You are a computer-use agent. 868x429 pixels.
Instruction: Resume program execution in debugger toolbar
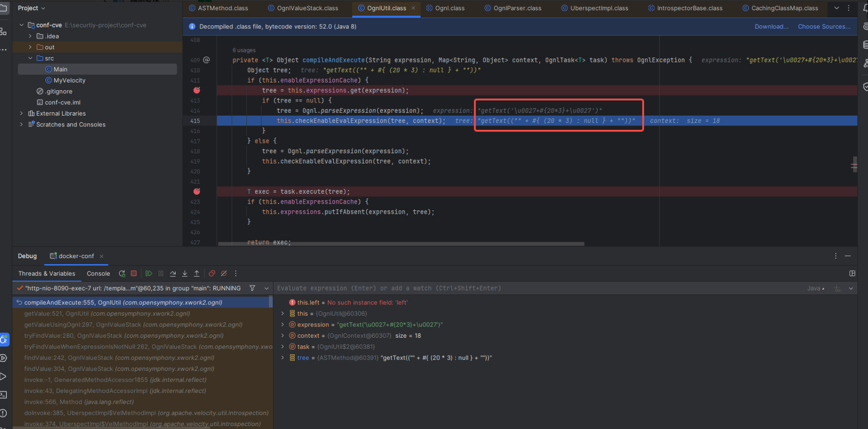pyautogui.click(x=149, y=274)
